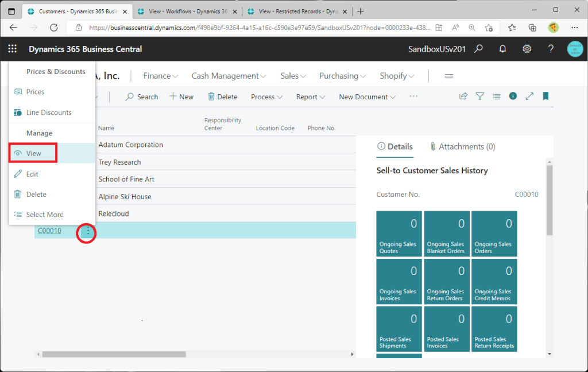Click the three-dot row menu for C00010
Viewport: 588px width, 372px height.
[88, 231]
